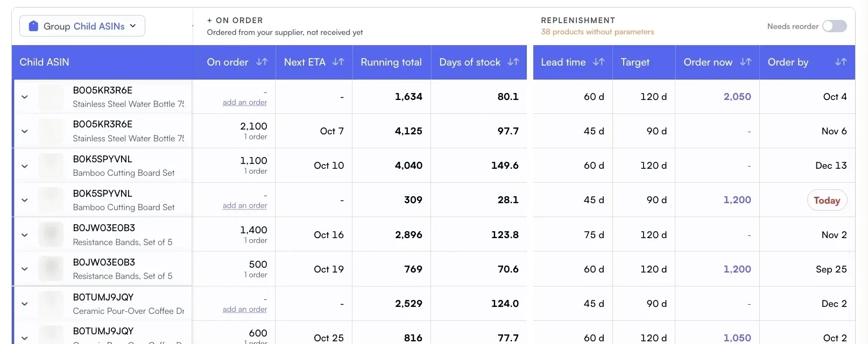Sort by the Days of stock column icon
Viewport: 868px width, 344px height.
(x=513, y=62)
